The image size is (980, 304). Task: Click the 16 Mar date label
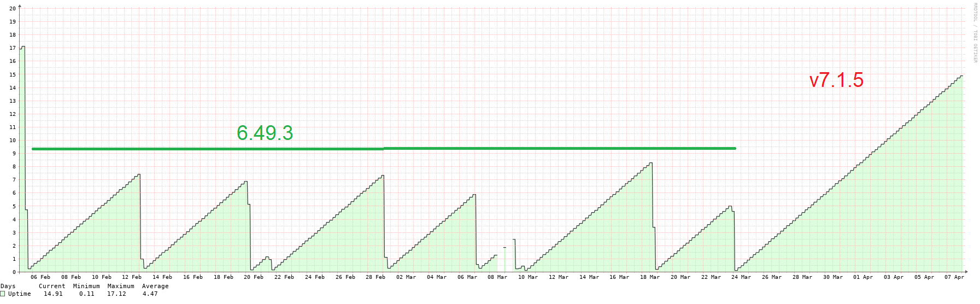(x=619, y=277)
